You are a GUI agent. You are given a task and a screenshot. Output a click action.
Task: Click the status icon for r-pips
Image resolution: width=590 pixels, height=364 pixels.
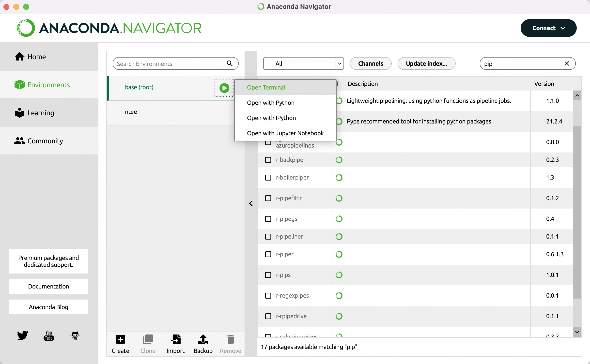point(339,275)
